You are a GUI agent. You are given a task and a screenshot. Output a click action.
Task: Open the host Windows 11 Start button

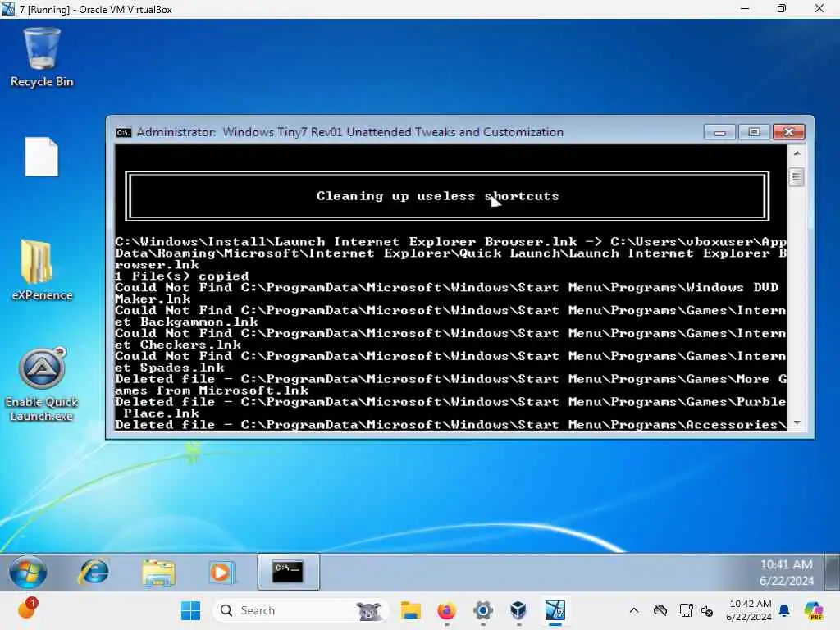190,610
